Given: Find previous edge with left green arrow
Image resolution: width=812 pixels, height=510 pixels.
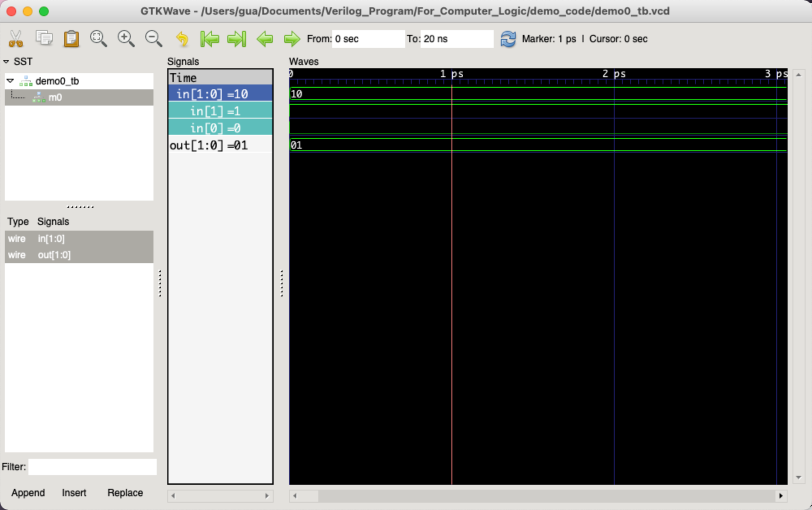Looking at the screenshot, I should coord(265,39).
